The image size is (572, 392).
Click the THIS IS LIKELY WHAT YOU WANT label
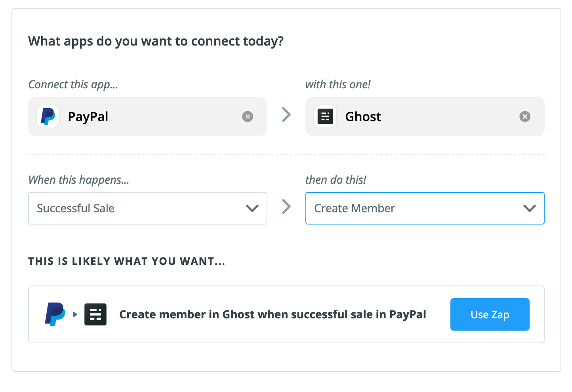point(126,261)
